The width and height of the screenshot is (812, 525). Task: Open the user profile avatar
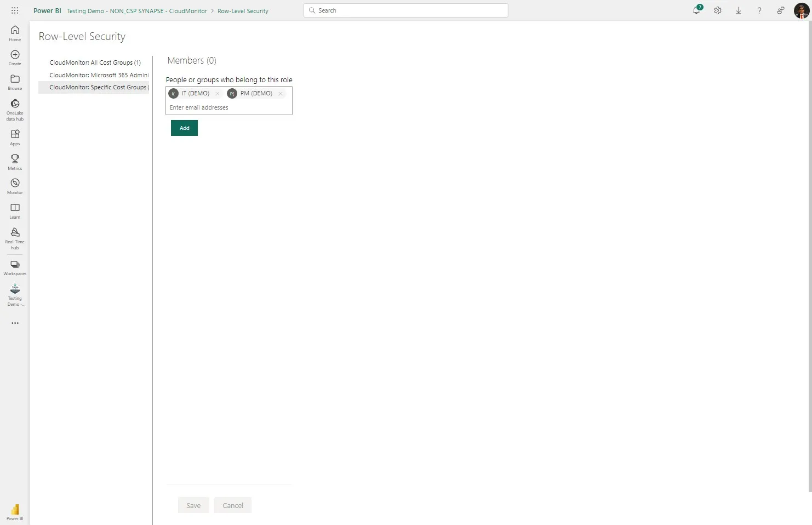coord(801,10)
